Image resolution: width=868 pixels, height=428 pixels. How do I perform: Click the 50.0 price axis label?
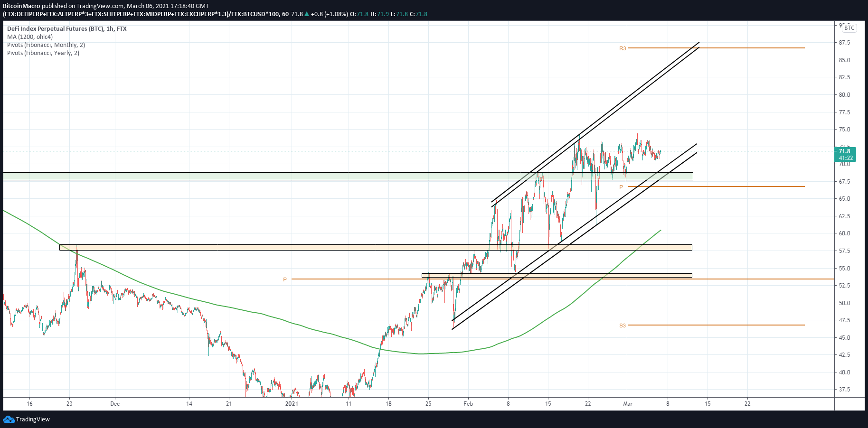point(844,303)
